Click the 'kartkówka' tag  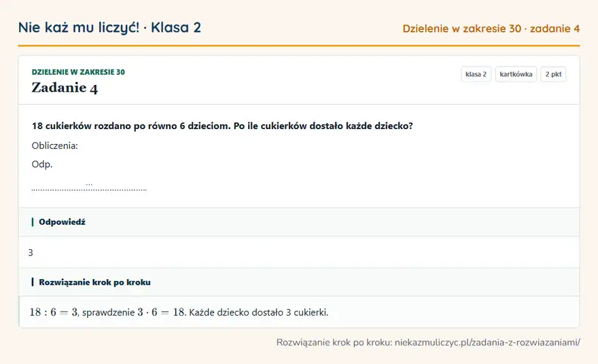click(x=516, y=74)
